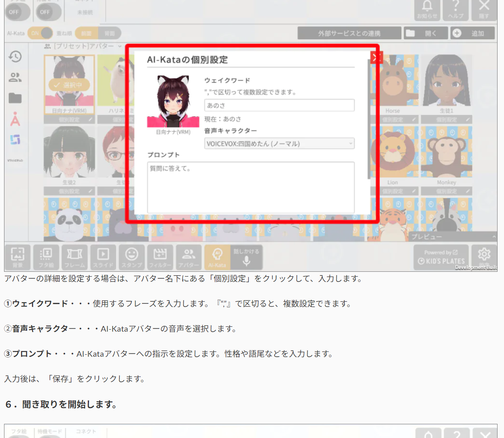Open the アバター avatar tool in bottom bar

(188, 257)
